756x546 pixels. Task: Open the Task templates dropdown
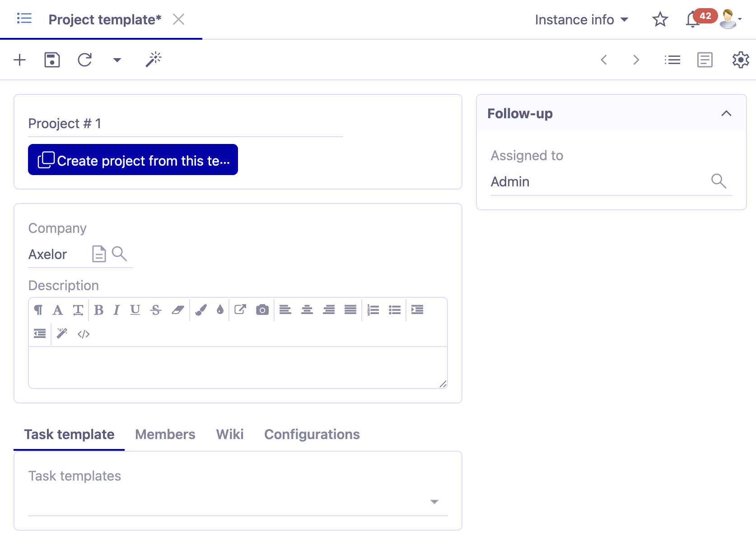(x=434, y=501)
